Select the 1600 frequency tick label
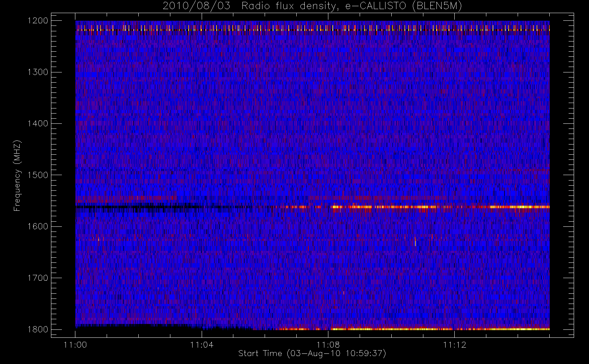Viewport: 589px width, 364px height. coord(38,226)
